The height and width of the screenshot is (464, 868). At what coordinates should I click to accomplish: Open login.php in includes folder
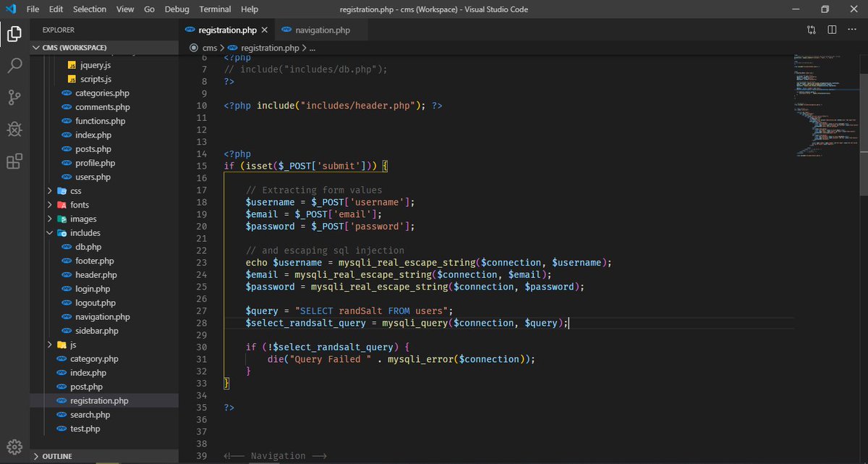92,289
